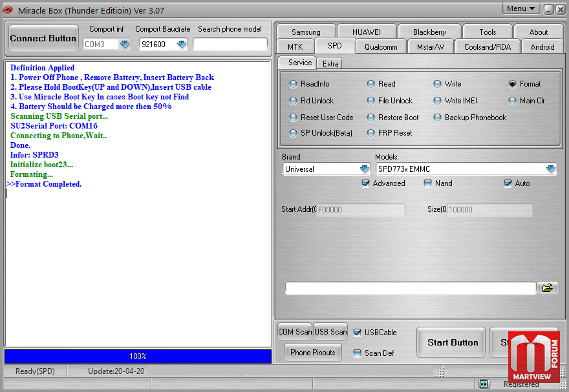Click the Search phone model field

tap(230, 45)
